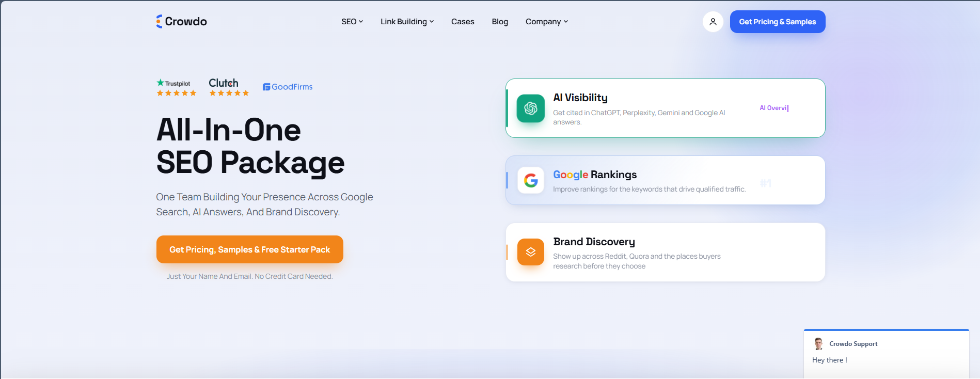
Task: Click the ChatGPT icon in AI Visibility card
Action: (530, 108)
